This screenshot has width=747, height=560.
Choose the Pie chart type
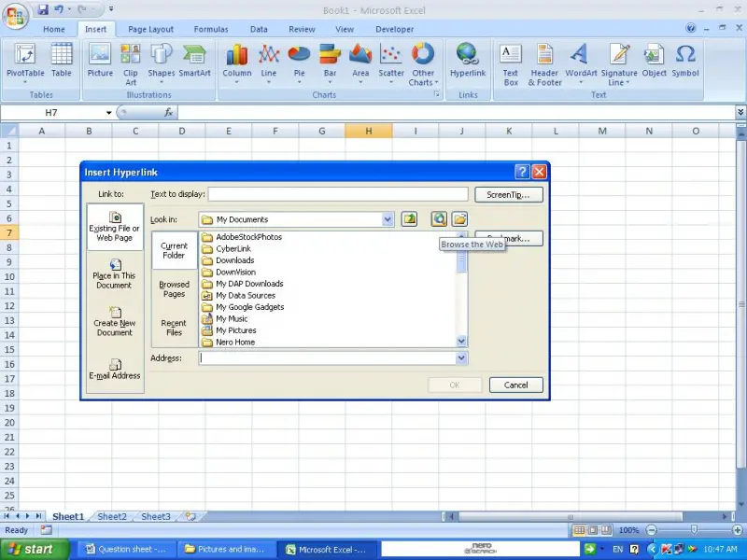(x=299, y=63)
